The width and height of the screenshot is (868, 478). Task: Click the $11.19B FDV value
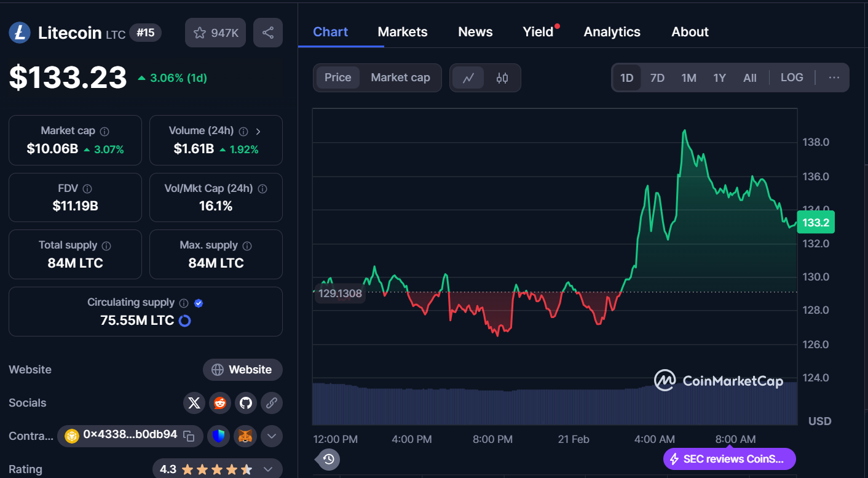pyautogui.click(x=75, y=205)
